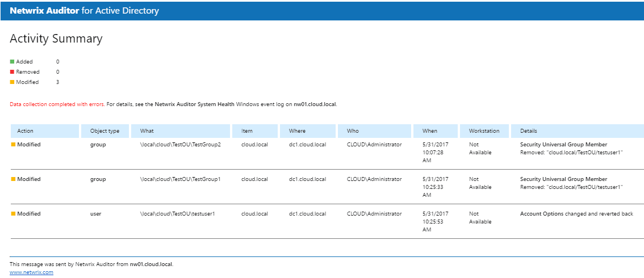
Task: Click the Object type column header
Action: (104, 131)
